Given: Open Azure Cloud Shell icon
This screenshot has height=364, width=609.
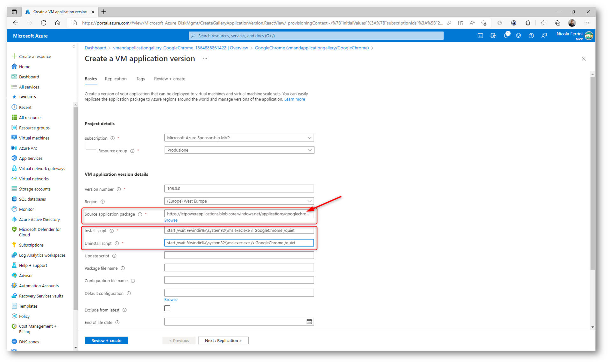Looking at the screenshot, I should (480, 36).
